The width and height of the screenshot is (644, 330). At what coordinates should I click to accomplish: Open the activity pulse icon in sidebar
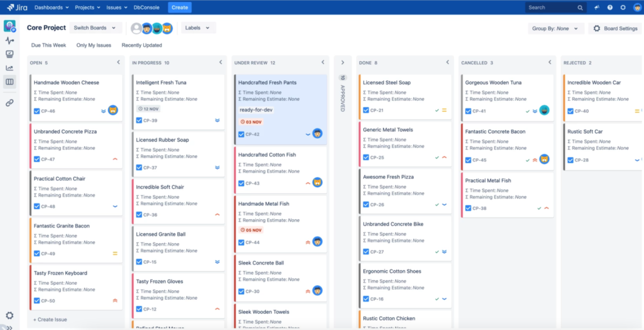pos(9,40)
